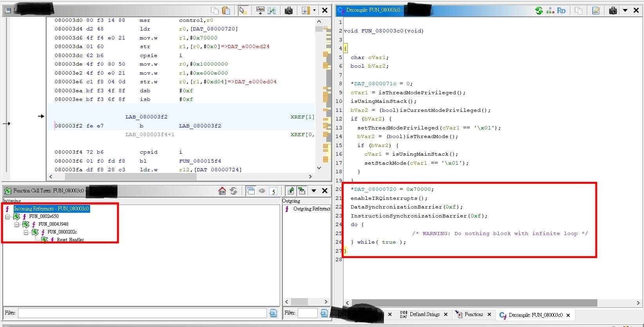Click the green re-decompile refresh icon
Viewport: 644px width, 327px height.
click(539, 11)
